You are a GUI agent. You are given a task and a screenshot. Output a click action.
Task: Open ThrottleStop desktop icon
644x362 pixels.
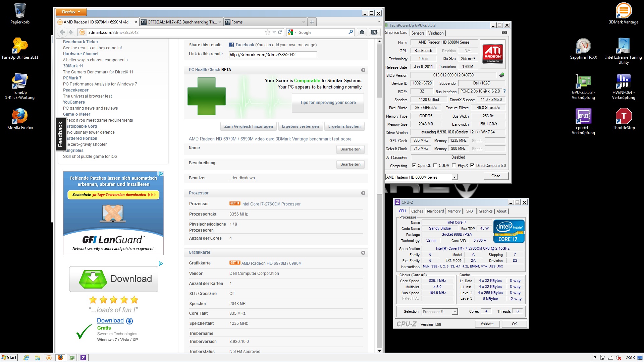point(624,119)
